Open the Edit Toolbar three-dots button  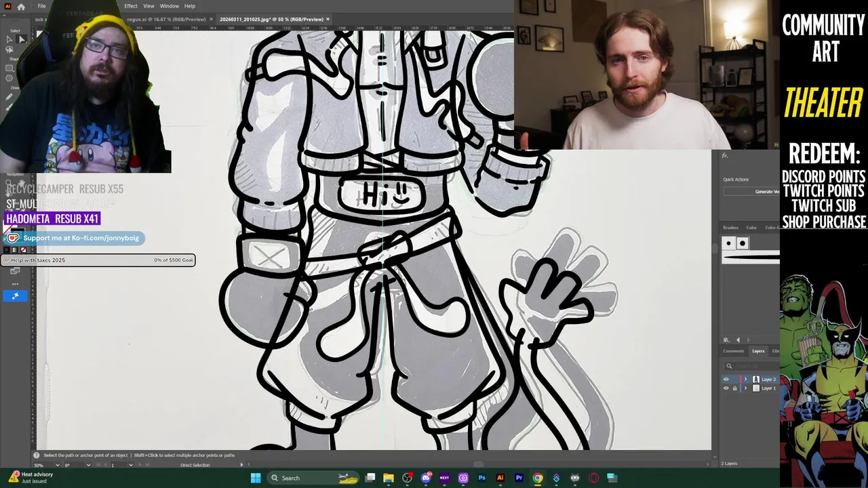(x=15, y=284)
